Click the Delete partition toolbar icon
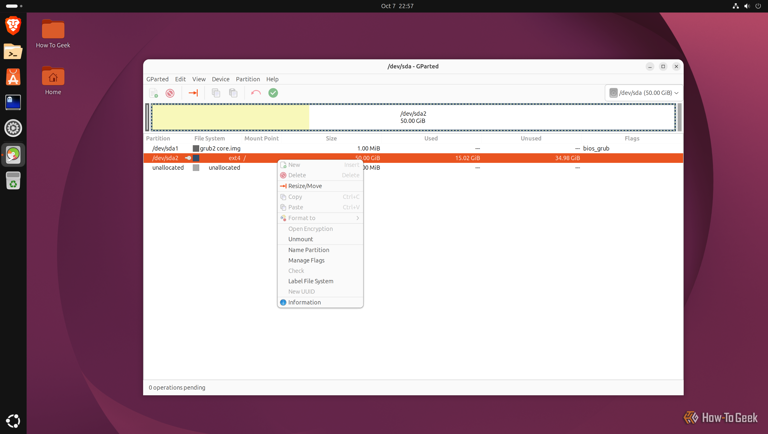 tap(170, 93)
